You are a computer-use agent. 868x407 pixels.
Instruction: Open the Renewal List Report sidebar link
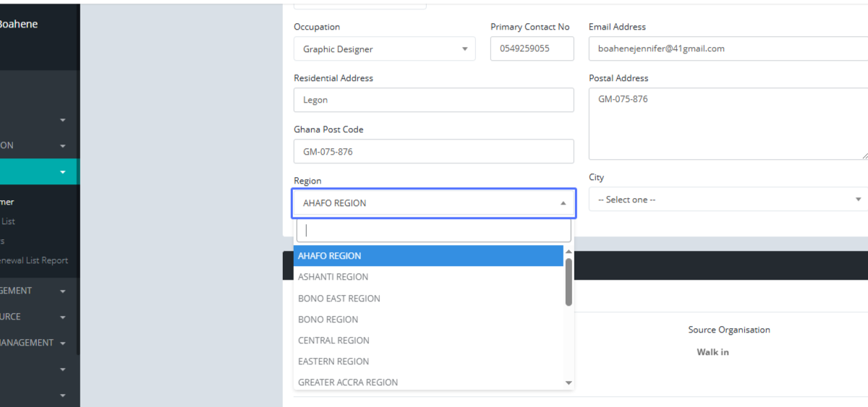[x=34, y=260]
